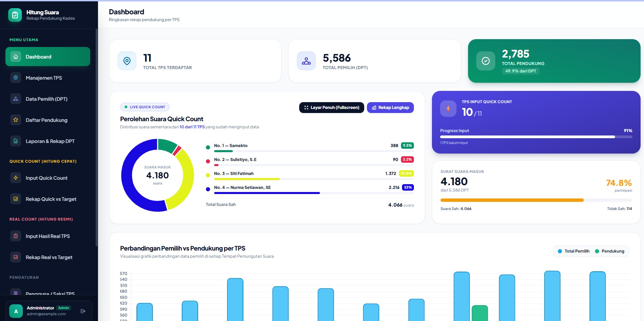Open Rekap Quick vs Target
Screen dimensions: 644x321
coord(48,199)
